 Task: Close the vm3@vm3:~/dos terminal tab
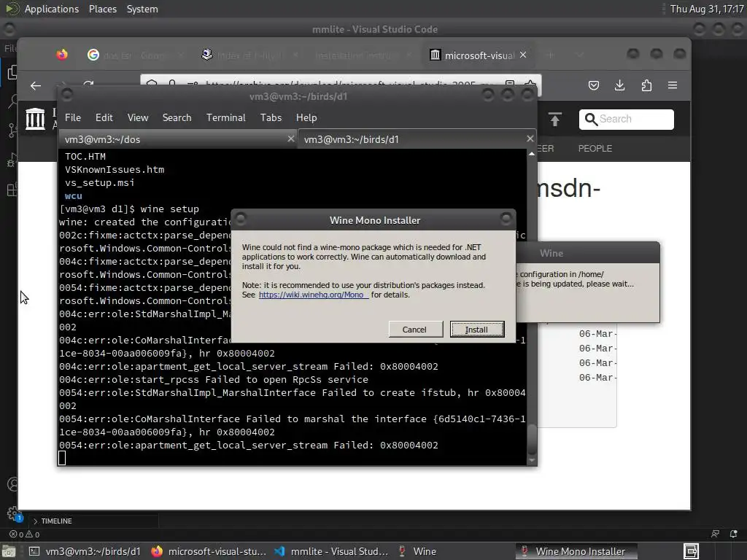pyautogui.click(x=291, y=139)
